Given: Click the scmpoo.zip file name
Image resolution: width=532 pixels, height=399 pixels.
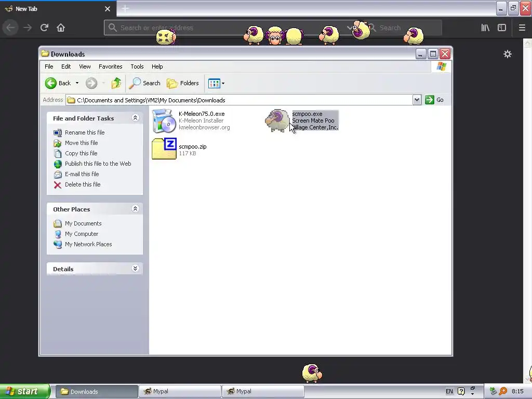Looking at the screenshot, I should (192, 147).
